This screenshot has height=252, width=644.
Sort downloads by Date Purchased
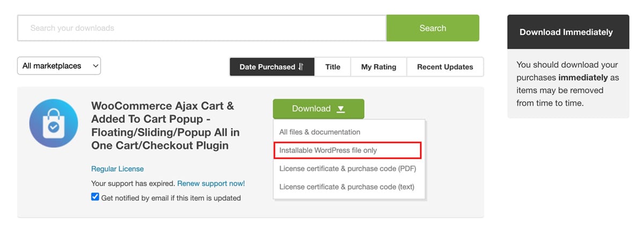click(x=272, y=67)
